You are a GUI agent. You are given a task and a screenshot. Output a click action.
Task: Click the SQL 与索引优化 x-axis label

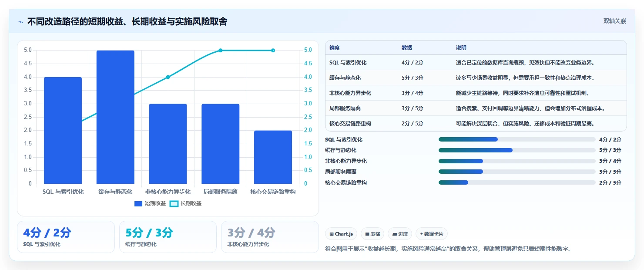(63, 192)
